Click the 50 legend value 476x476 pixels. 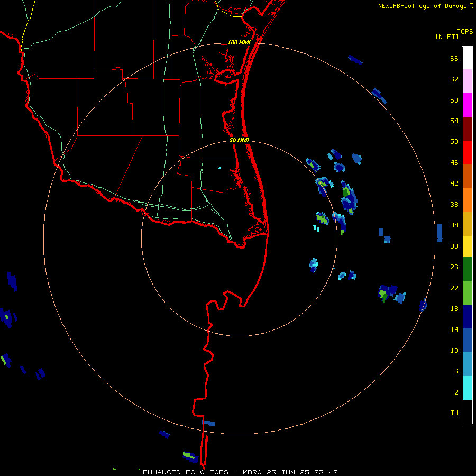pyautogui.click(x=454, y=141)
